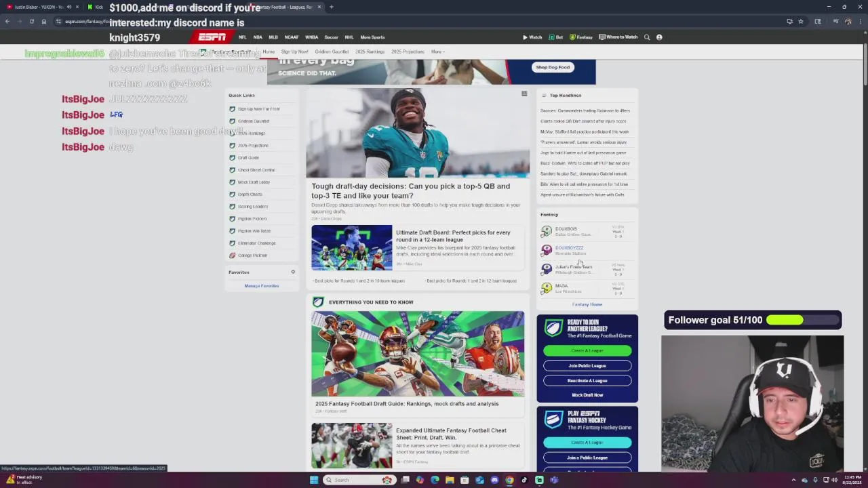The height and width of the screenshot is (488, 868).
Task: Click the DOUXBOIS team helmet icon
Action: point(547,231)
